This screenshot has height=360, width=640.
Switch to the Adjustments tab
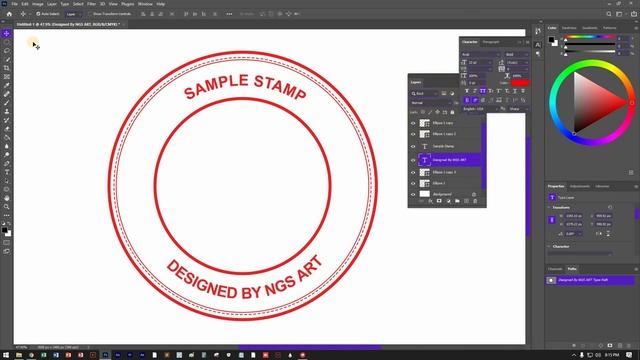point(580,186)
